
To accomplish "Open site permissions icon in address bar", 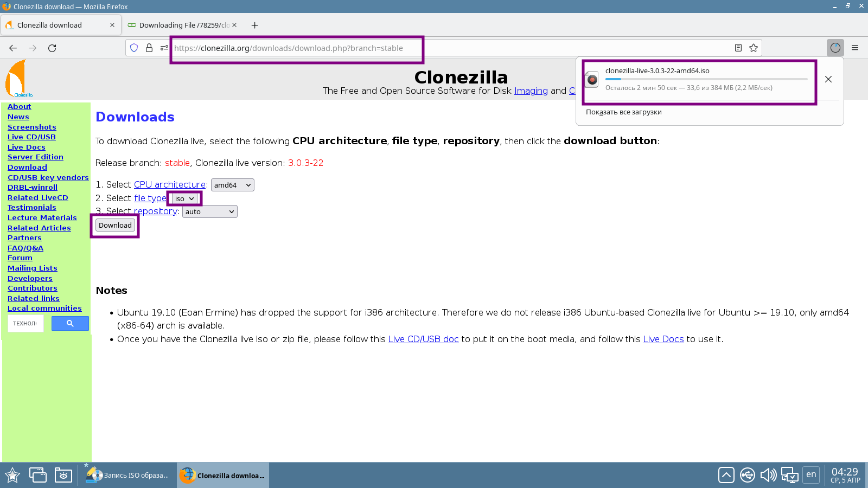I will 164,48.
